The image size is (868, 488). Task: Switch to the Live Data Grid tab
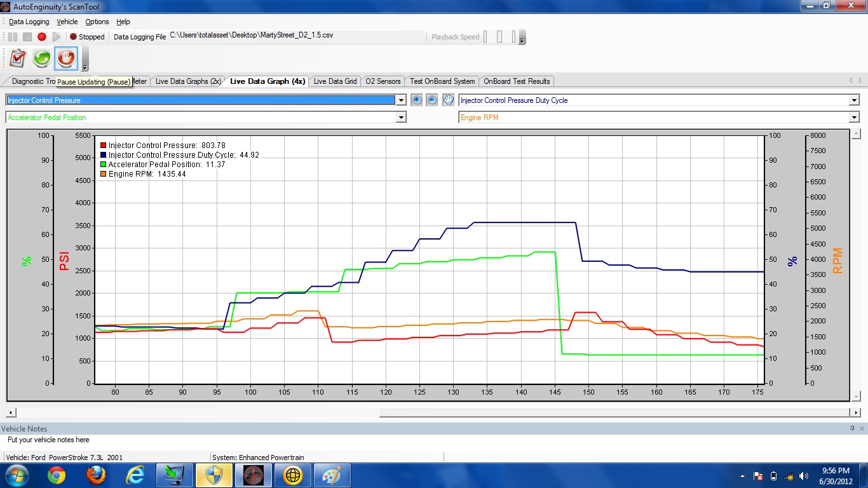click(335, 81)
